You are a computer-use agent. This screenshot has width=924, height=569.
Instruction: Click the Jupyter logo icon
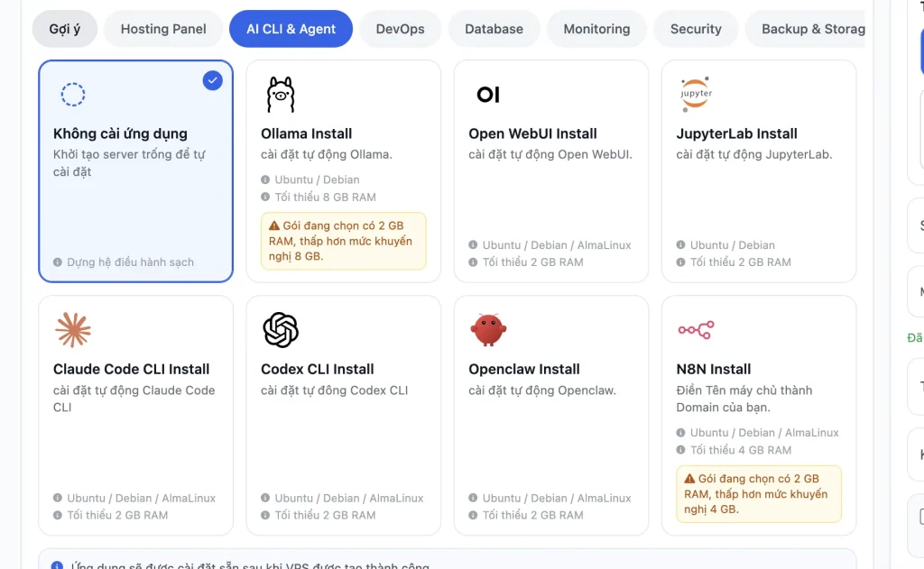696,94
